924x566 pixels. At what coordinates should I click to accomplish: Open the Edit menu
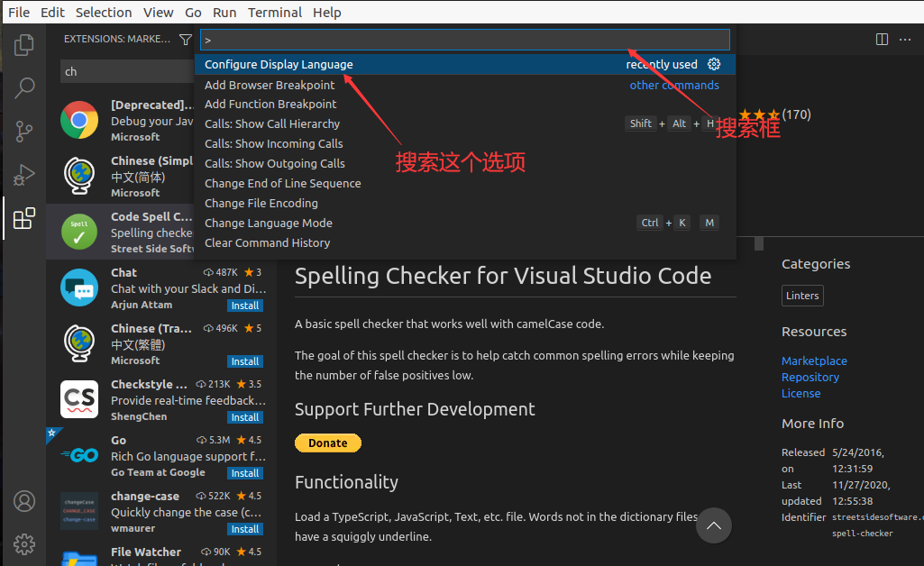click(52, 13)
